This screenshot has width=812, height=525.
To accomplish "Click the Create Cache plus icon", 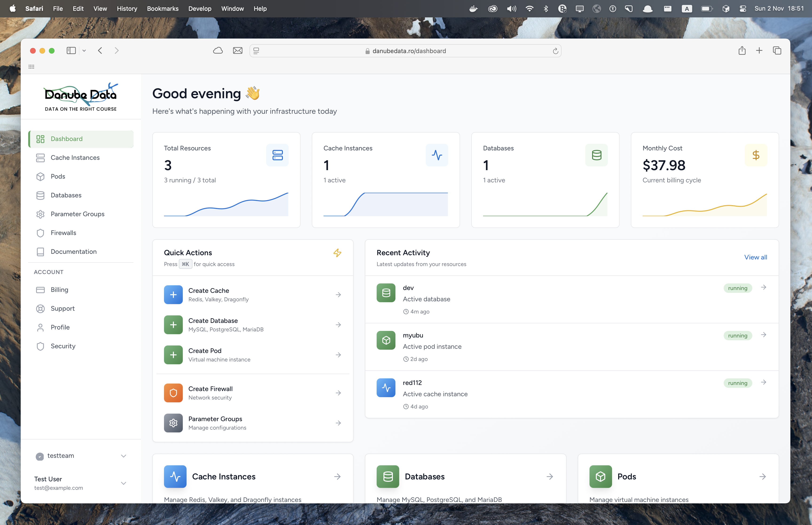I will click(173, 294).
